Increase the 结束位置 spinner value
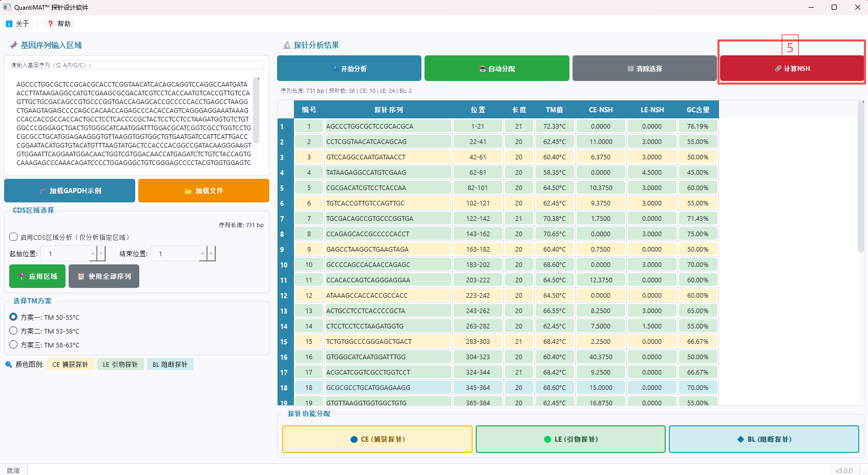Viewport: 868px width, 475px height. (211, 254)
